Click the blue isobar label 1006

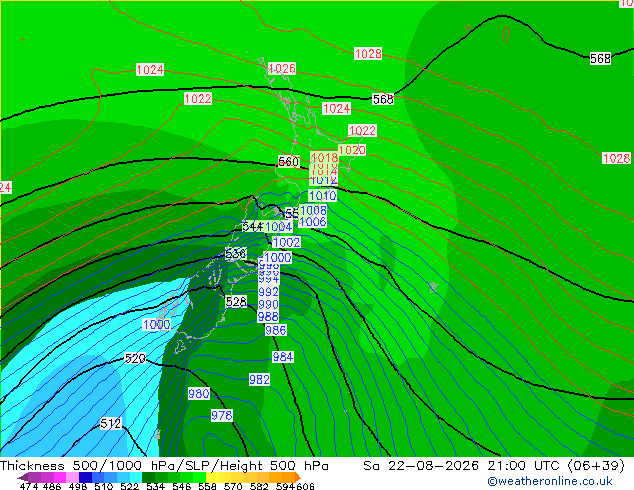313,221
